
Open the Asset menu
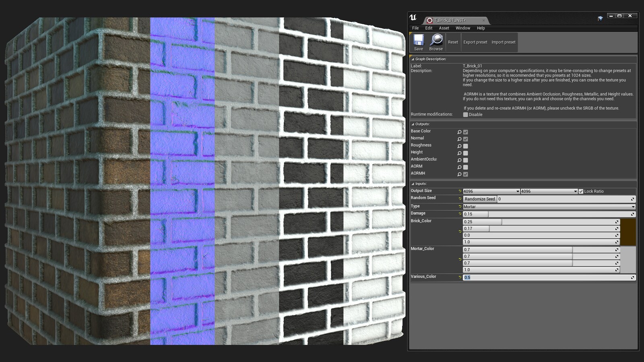(x=444, y=28)
